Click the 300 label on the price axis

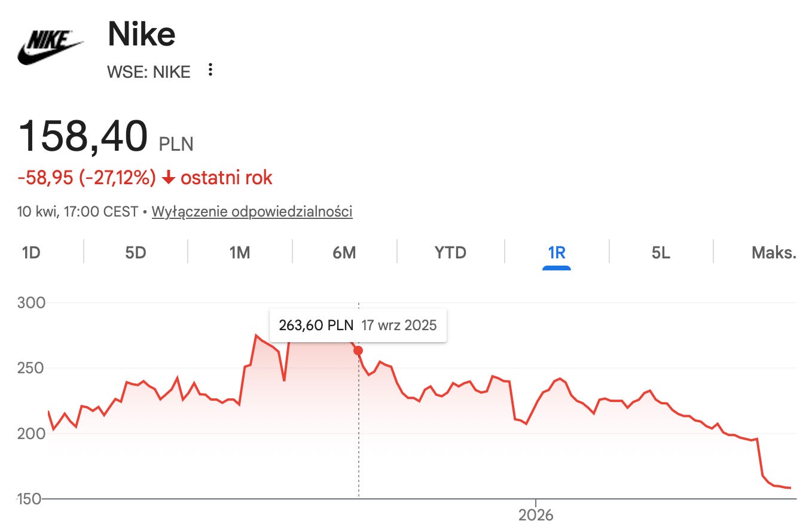coord(32,303)
